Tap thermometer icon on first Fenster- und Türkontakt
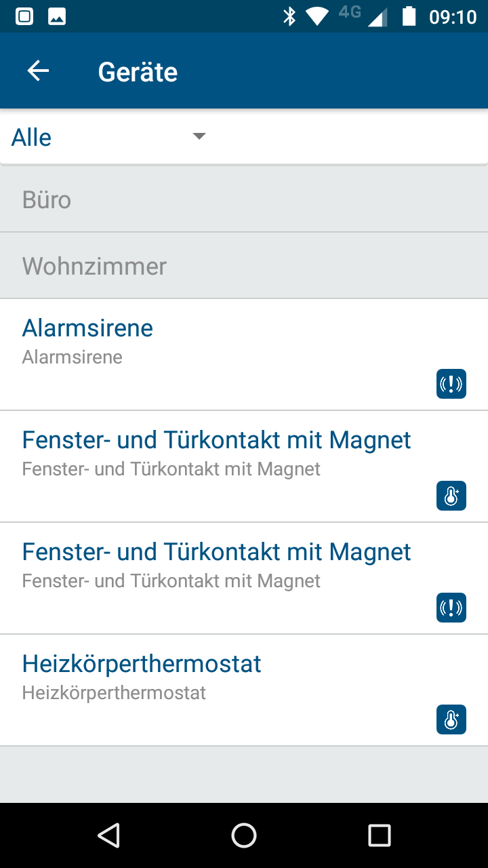The width and height of the screenshot is (488, 868). [451, 496]
